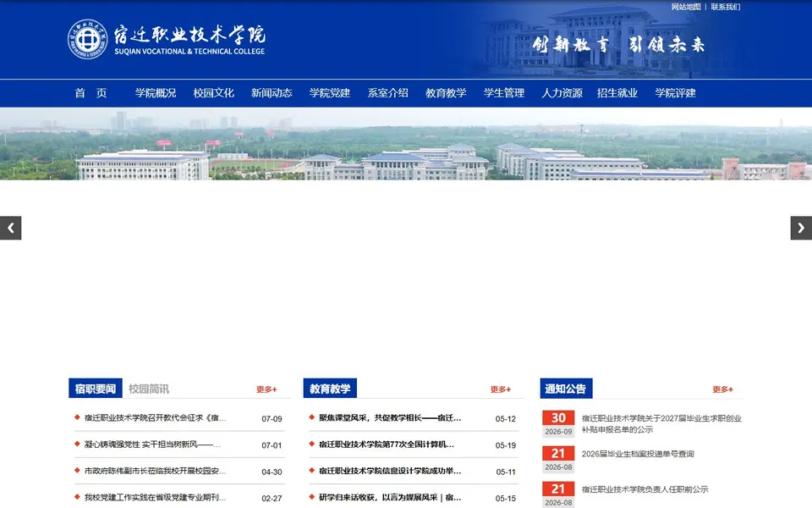Open 教育教学 navigation item
This screenshot has height=508, width=812.
[x=446, y=93]
